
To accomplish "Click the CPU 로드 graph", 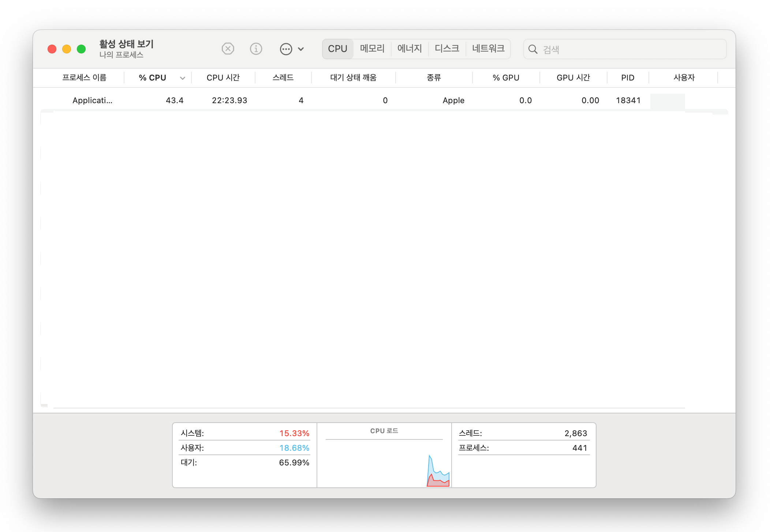I will tap(384, 462).
